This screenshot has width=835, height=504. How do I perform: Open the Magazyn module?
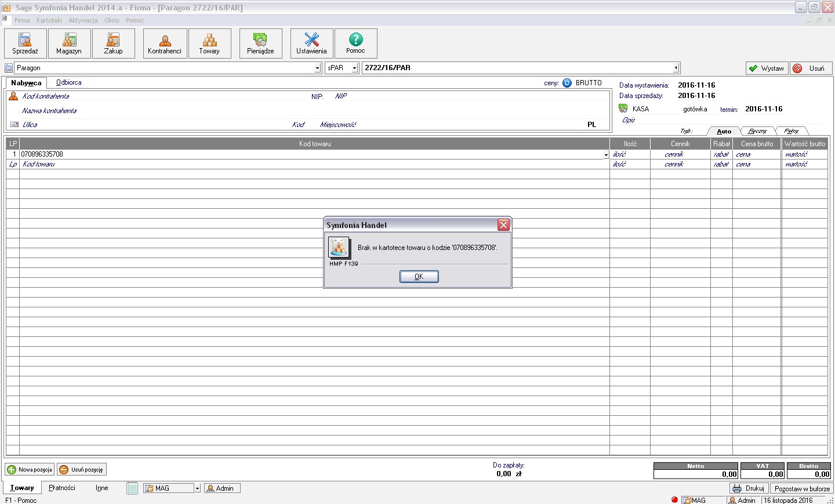click(x=70, y=43)
